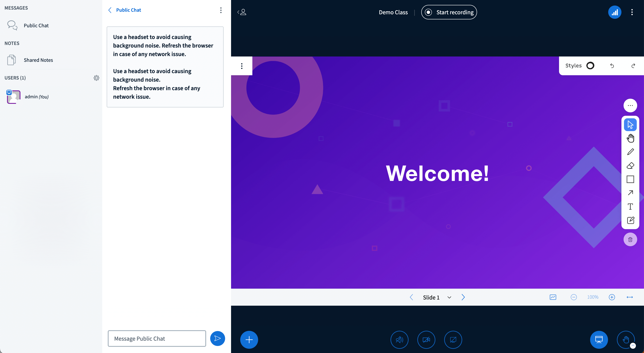Select the admin (You) user entry
This screenshot has width=644, height=353.
pos(51,97)
